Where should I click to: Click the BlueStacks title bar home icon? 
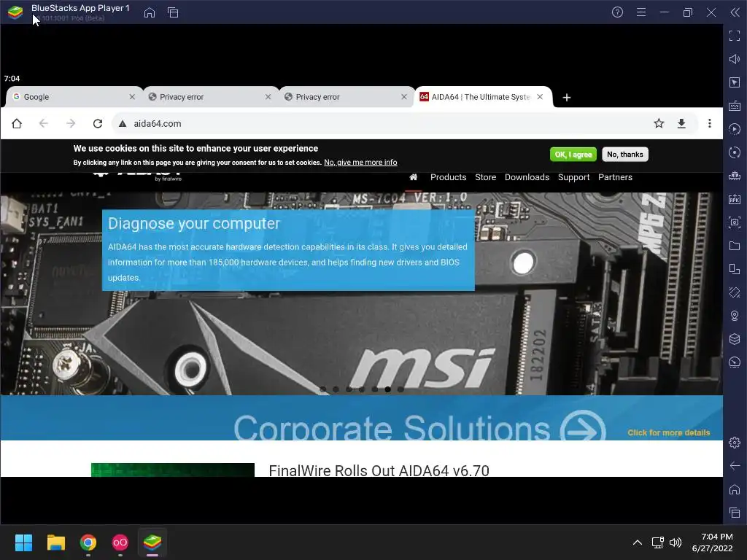coord(149,12)
